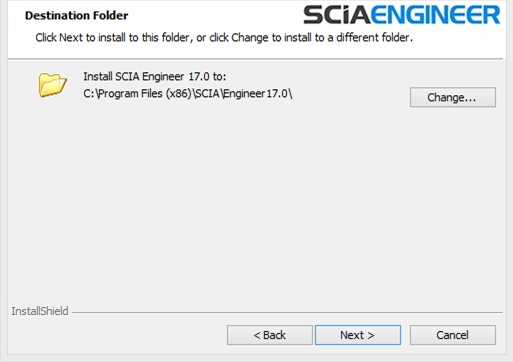
Task: Click the 'Click Next to install' instruction text
Action: pos(224,38)
